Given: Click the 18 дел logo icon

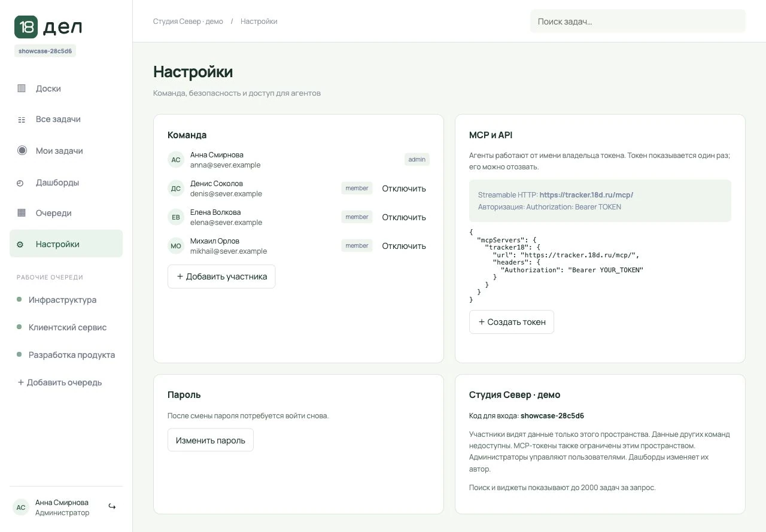Looking at the screenshot, I should click(26, 27).
